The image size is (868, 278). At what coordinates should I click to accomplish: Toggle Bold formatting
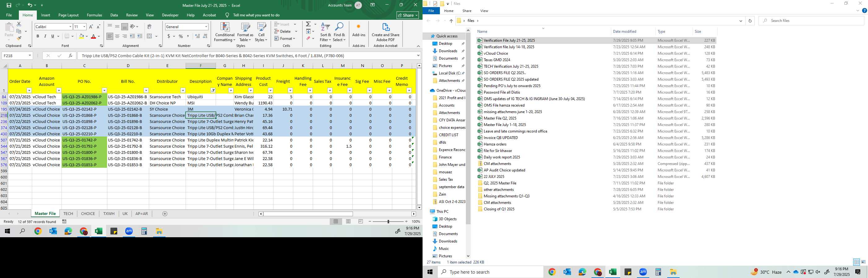coord(38,36)
